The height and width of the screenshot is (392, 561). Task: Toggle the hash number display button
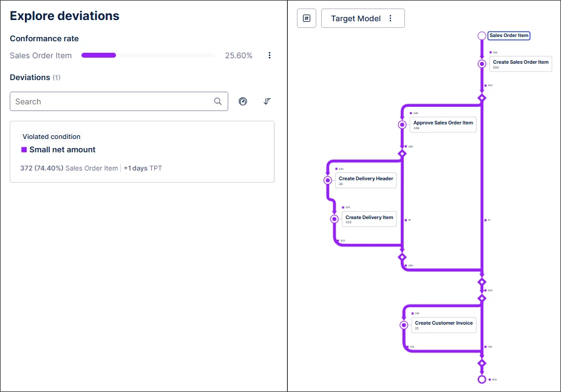click(307, 18)
